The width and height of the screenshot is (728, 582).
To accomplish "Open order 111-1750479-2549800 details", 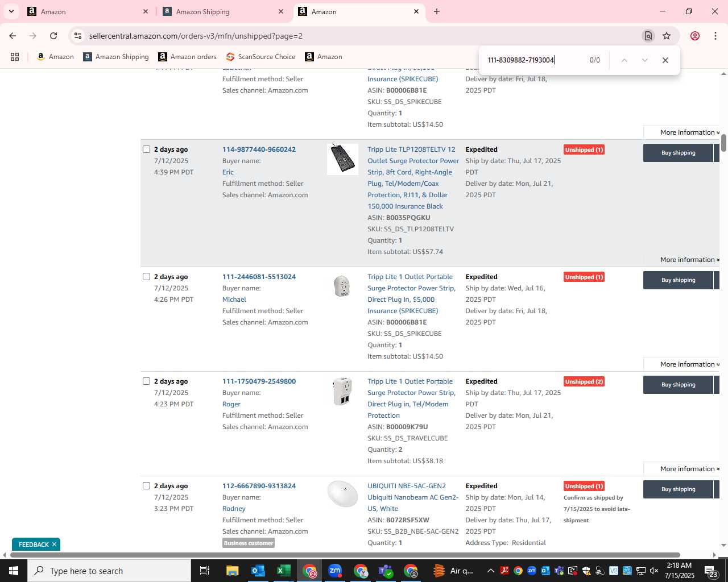I will 259,381.
